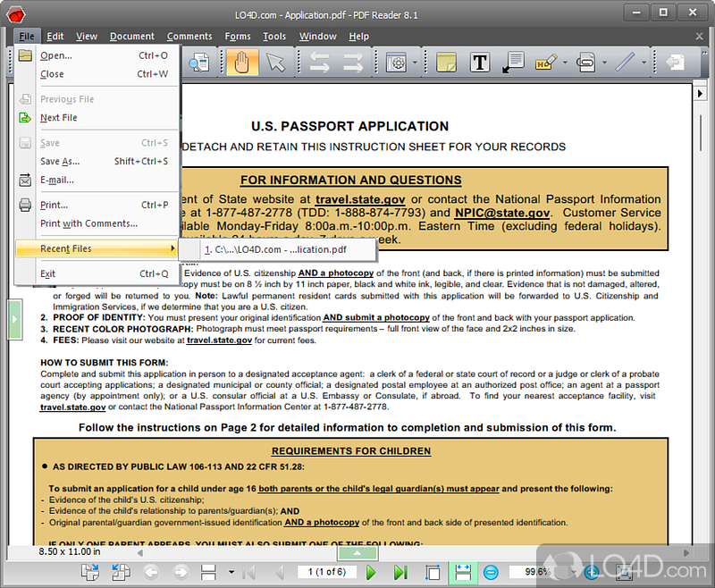Open the page layout dropdown arrow

pos(231,572)
